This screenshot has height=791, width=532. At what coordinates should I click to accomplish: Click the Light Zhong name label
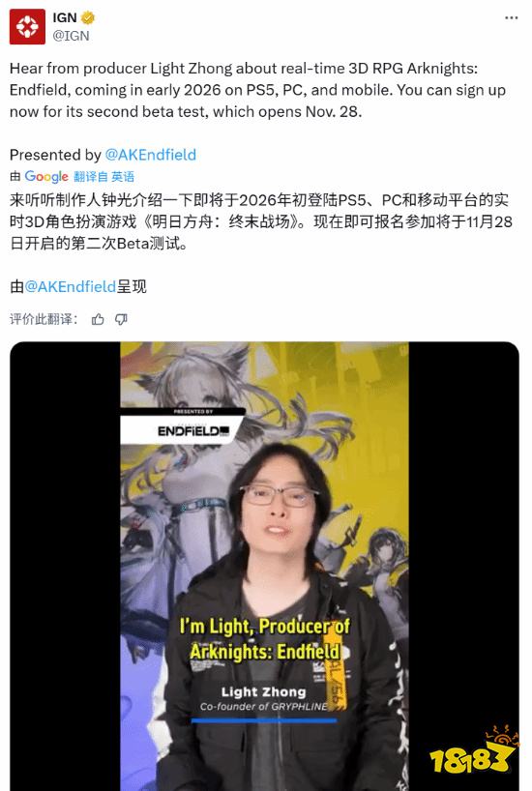(x=263, y=691)
